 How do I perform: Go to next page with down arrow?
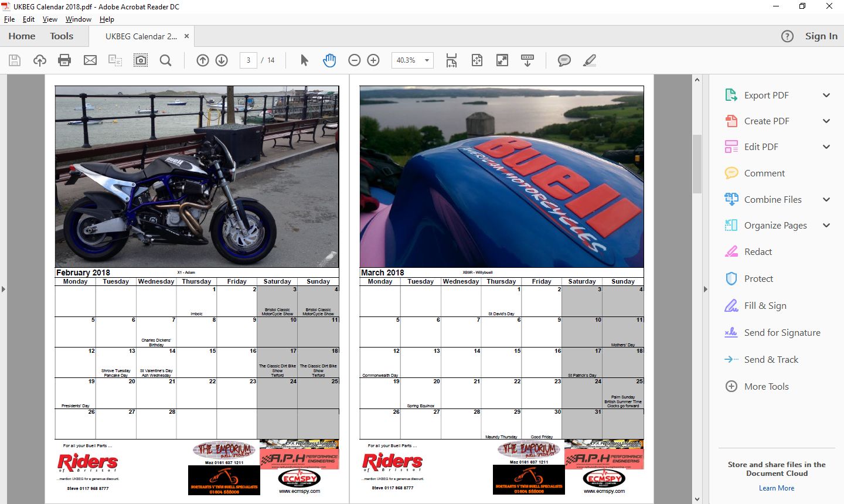[x=222, y=60]
